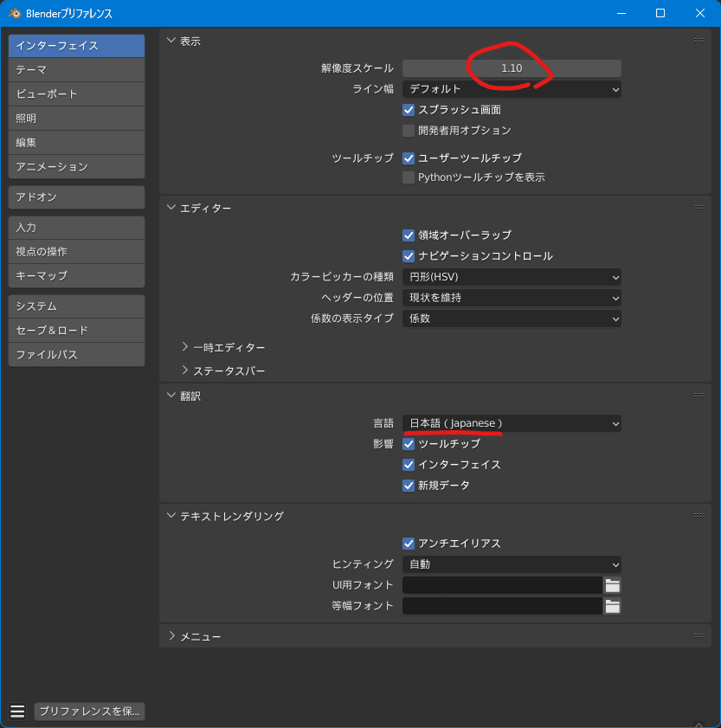Minimize the Blender preferences window
Image resolution: width=721 pixels, height=728 pixels.
coord(621,14)
